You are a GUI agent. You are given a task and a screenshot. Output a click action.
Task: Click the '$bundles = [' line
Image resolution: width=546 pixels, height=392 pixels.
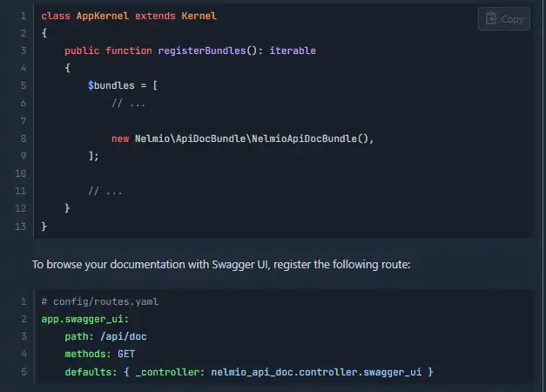(x=123, y=85)
